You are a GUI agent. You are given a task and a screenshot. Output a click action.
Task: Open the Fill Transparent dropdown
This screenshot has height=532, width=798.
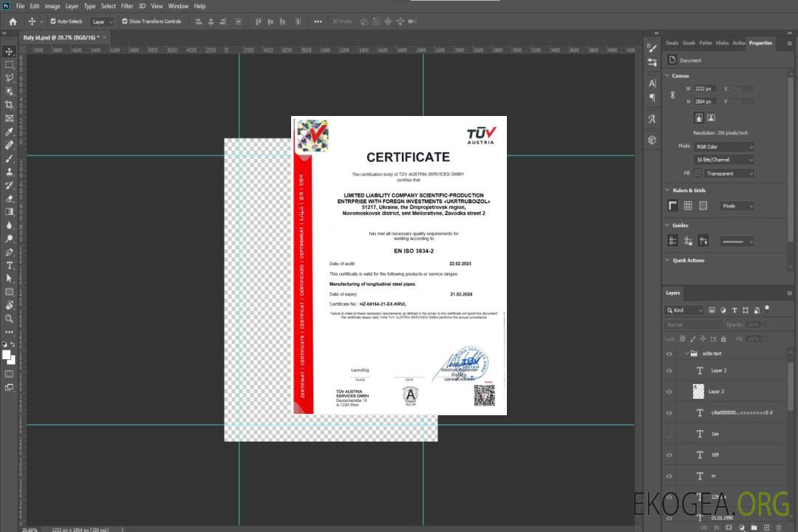click(729, 174)
